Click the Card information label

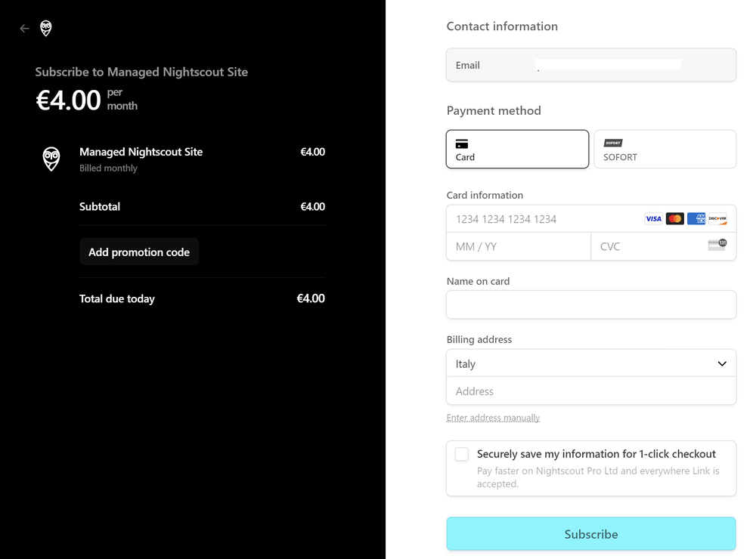[485, 195]
